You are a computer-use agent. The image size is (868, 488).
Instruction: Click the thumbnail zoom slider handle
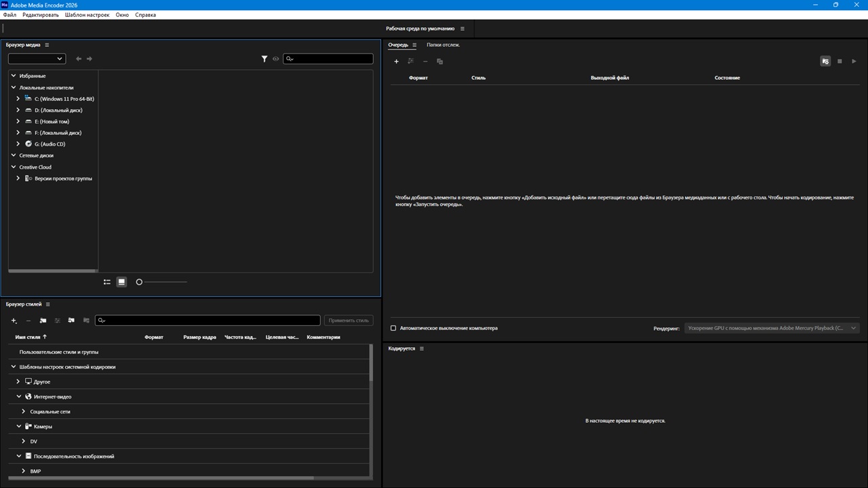tap(139, 282)
